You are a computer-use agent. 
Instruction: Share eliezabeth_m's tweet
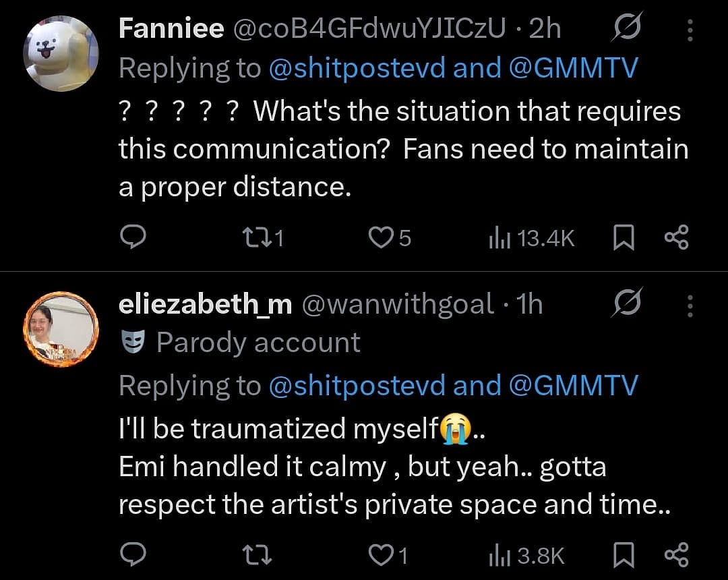click(676, 555)
